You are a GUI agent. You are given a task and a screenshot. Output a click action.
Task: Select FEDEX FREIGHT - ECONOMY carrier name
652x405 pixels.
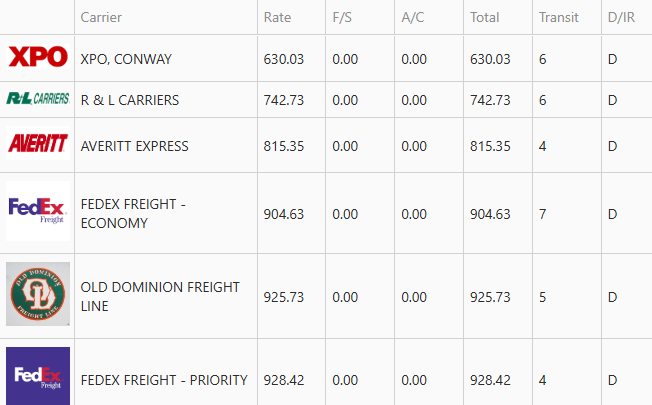pos(133,214)
